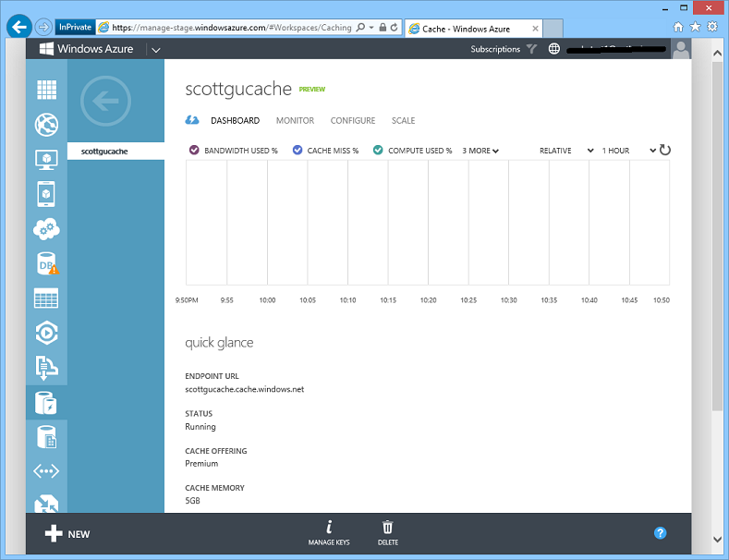Viewport: 729px width, 560px height.
Task: Click the NEW button in bottom bar
Action: (x=67, y=534)
